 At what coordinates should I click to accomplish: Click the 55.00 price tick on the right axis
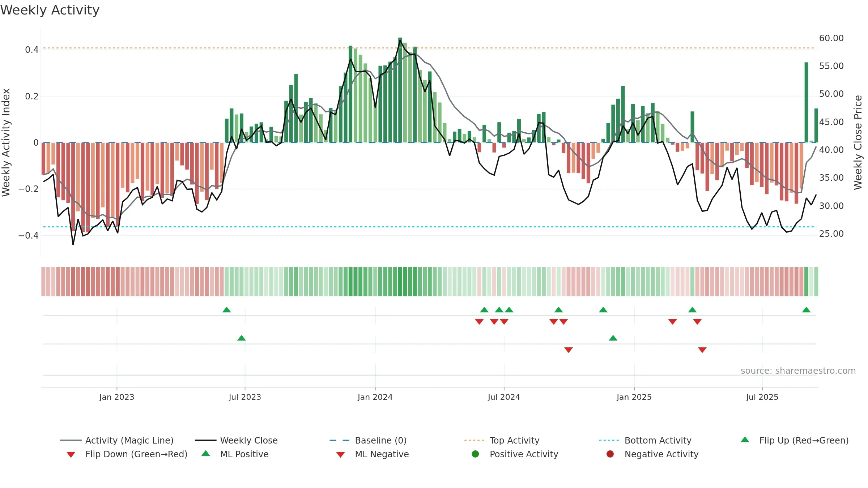click(831, 66)
